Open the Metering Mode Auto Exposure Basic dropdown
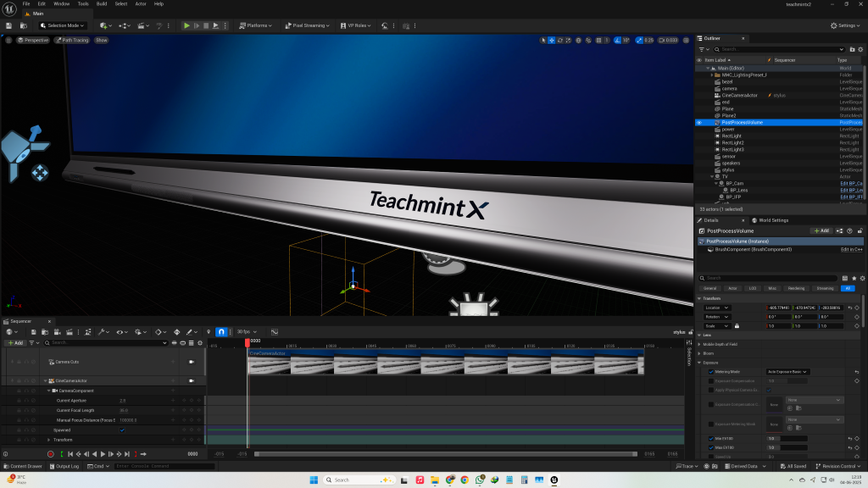The width and height of the screenshot is (868, 488). click(787, 372)
